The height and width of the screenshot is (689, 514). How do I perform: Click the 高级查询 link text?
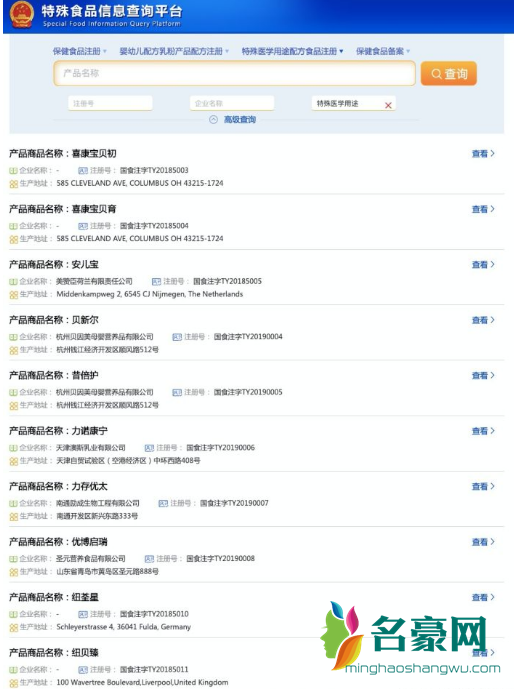[240, 119]
